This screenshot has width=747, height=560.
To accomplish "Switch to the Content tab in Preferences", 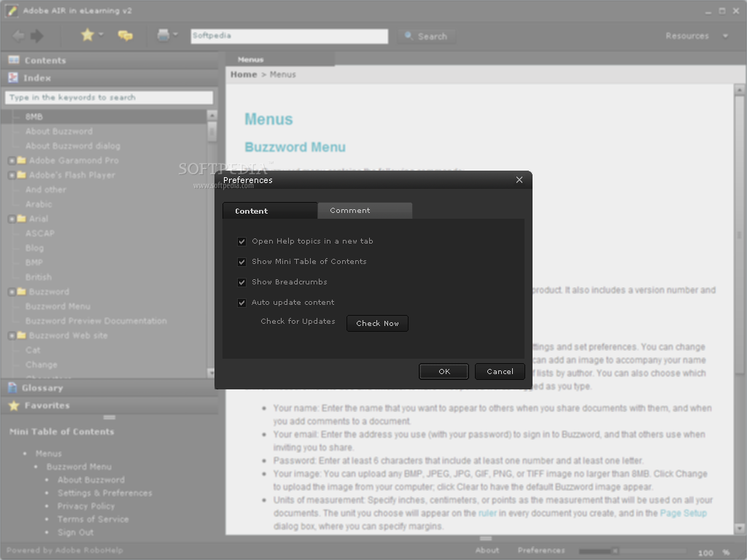I will click(270, 211).
